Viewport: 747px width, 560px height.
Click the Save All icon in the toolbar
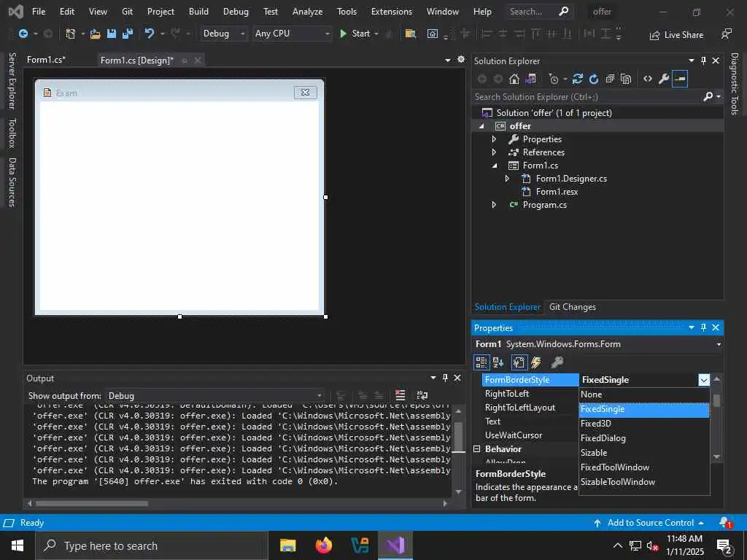pos(128,34)
